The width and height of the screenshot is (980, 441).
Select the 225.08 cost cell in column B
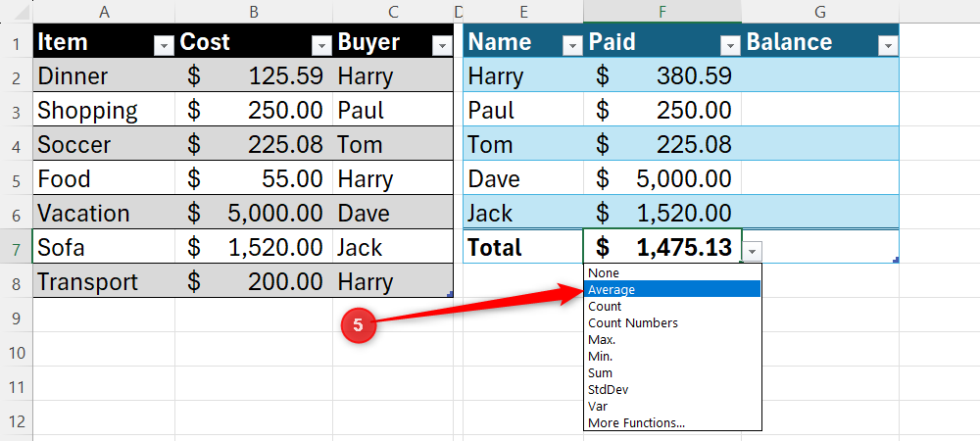point(254,144)
